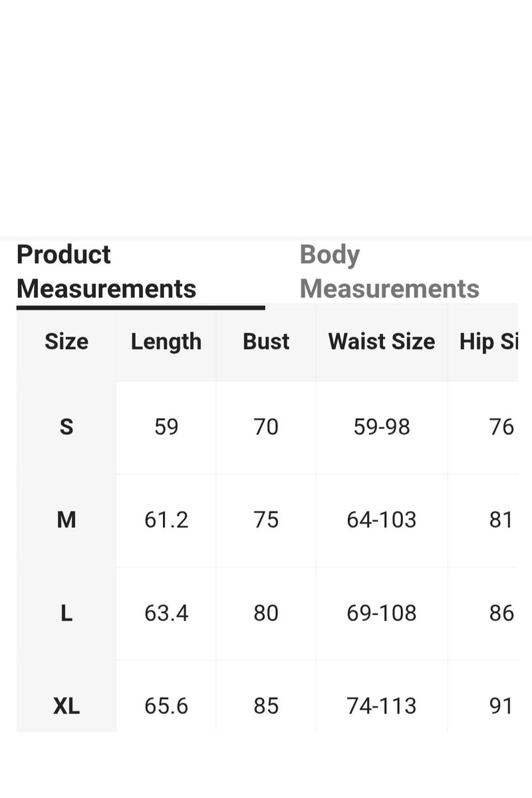Viewport: 532px width, 798px height.
Task: Select the S size row label
Action: click(x=66, y=427)
